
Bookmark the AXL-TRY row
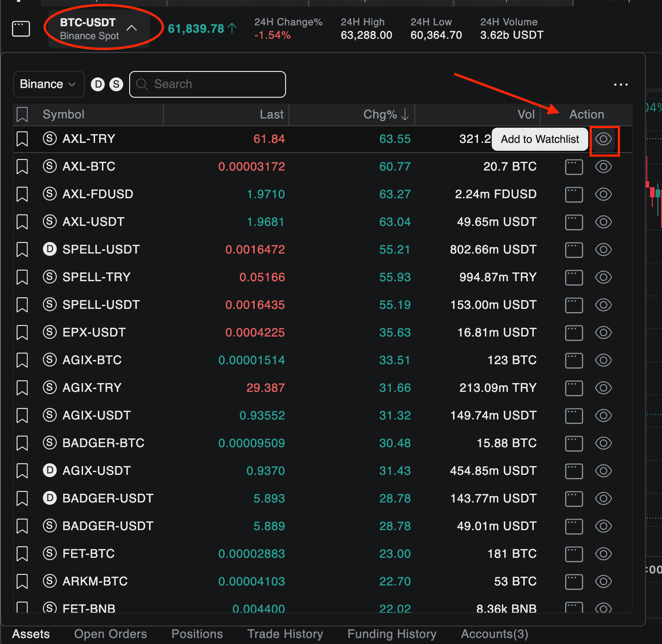[x=22, y=139]
